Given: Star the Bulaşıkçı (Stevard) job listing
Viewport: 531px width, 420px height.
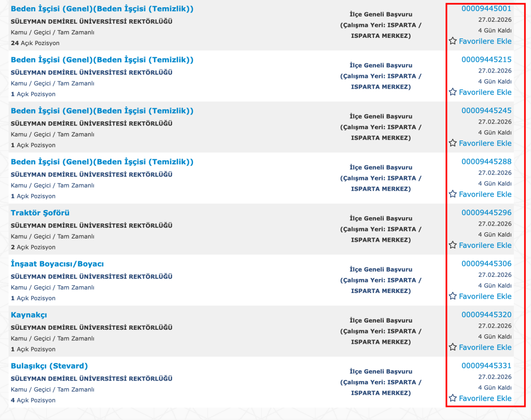Looking at the screenshot, I should point(453,398).
